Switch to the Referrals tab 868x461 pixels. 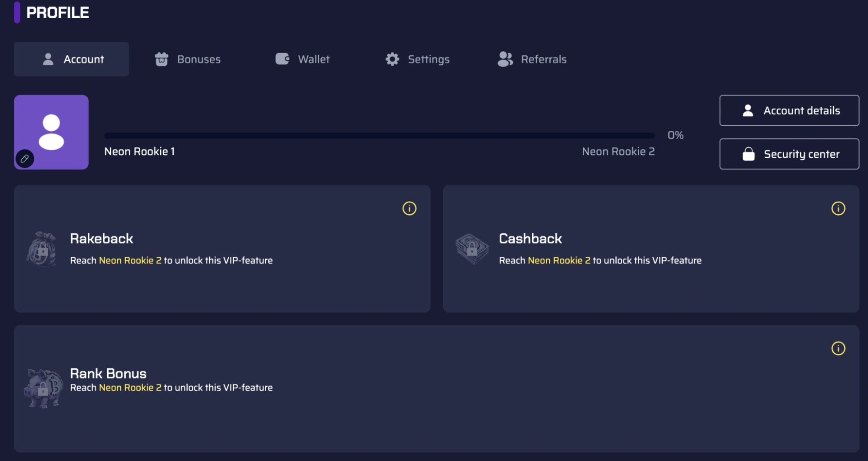(532, 59)
